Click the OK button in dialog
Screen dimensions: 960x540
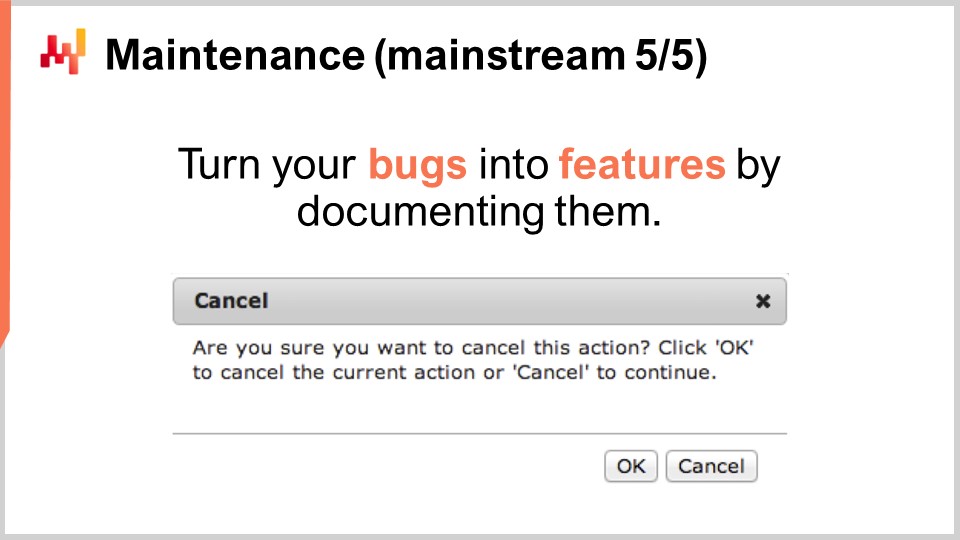tap(631, 467)
